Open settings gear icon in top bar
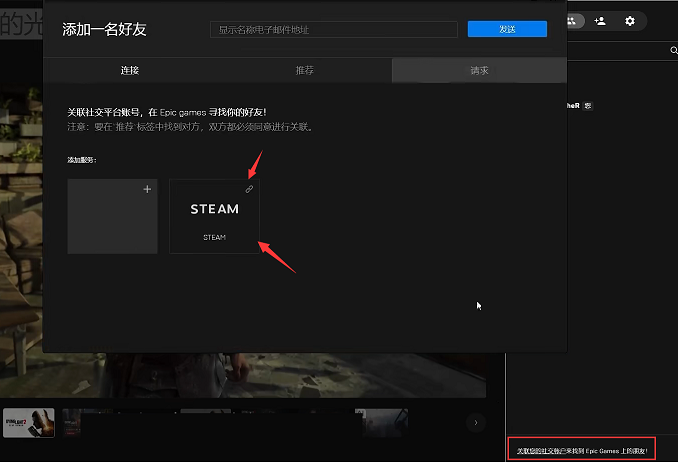Viewport: 678px width, 462px height. point(630,21)
